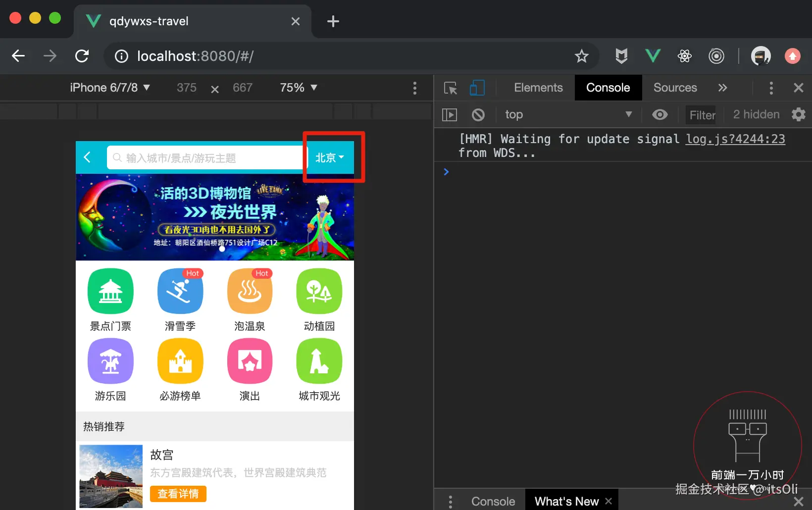Open device toolbar more options menu
The width and height of the screenshot is (812, 510).
point(415,88)
